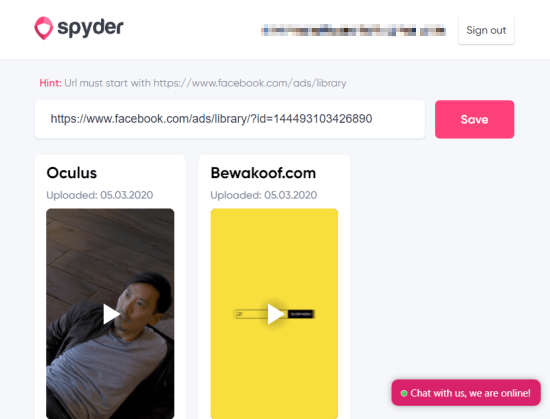The height and width of the screenshot is (419, 550).
Task: Click the green online status dot
Action: click(x=404, y=393)
